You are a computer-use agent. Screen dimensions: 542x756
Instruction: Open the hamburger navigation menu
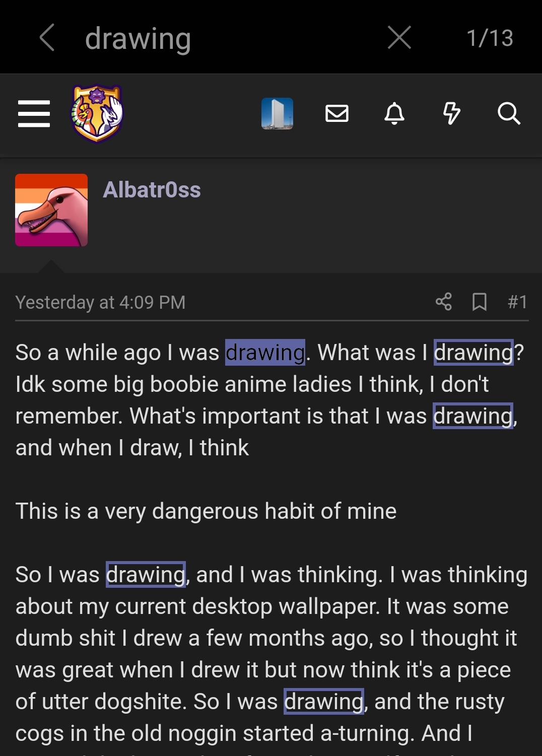pos(34,114)
